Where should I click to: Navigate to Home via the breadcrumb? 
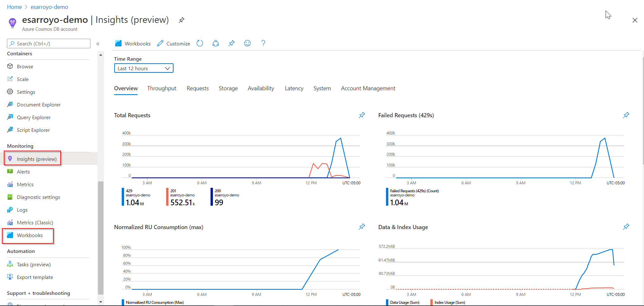(x=14, y=7)
